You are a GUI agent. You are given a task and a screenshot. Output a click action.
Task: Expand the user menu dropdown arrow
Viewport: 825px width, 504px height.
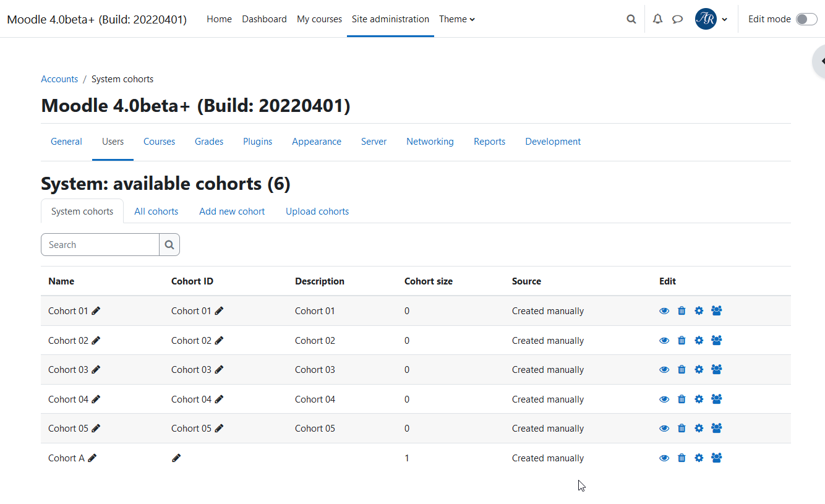pos(725,19)
